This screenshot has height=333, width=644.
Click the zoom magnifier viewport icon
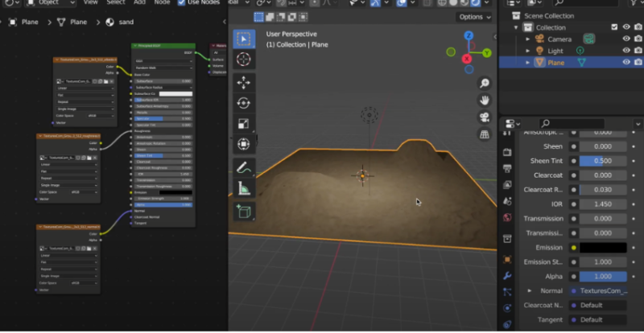coord(485,84)
